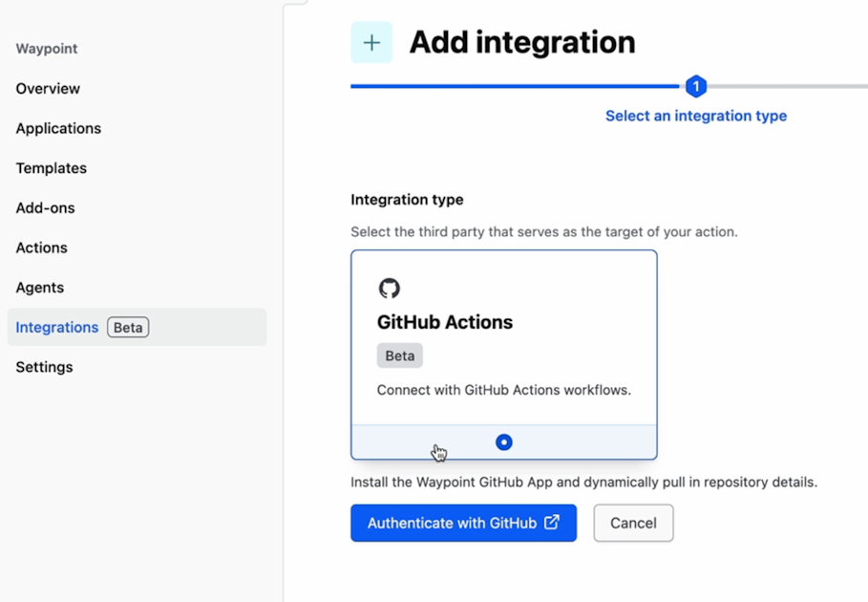Go to Applications in the sidebar

click(x=58, y=128)
